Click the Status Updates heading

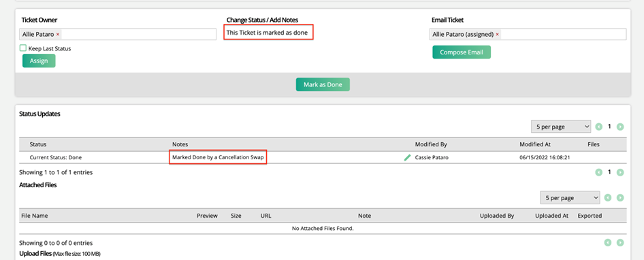pos(39,114)
